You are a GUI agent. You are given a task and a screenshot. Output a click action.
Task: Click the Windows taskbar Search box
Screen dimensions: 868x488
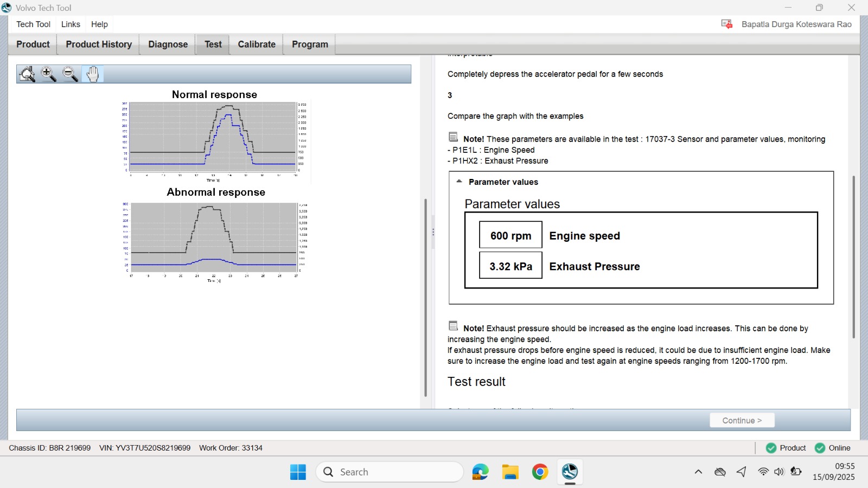390,472
